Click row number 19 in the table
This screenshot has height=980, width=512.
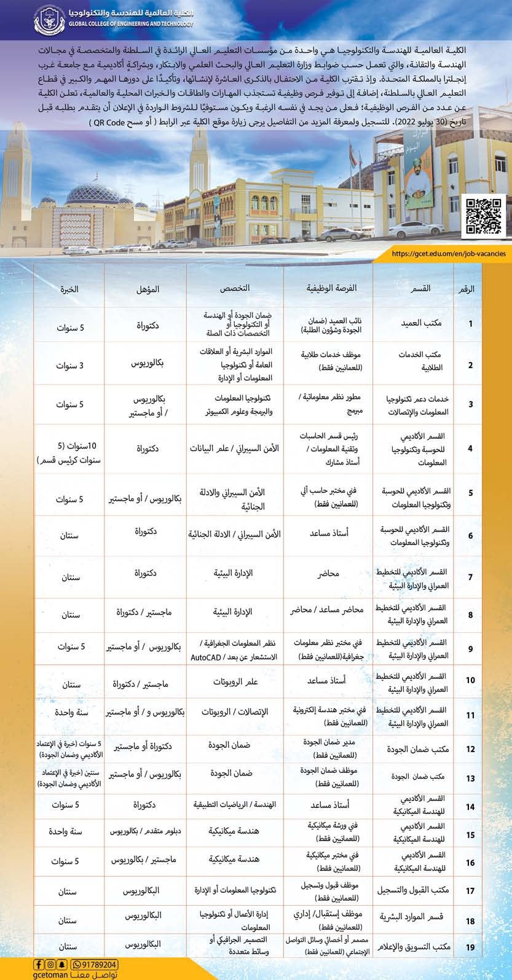pyautogui.click(x=471, y=947)
